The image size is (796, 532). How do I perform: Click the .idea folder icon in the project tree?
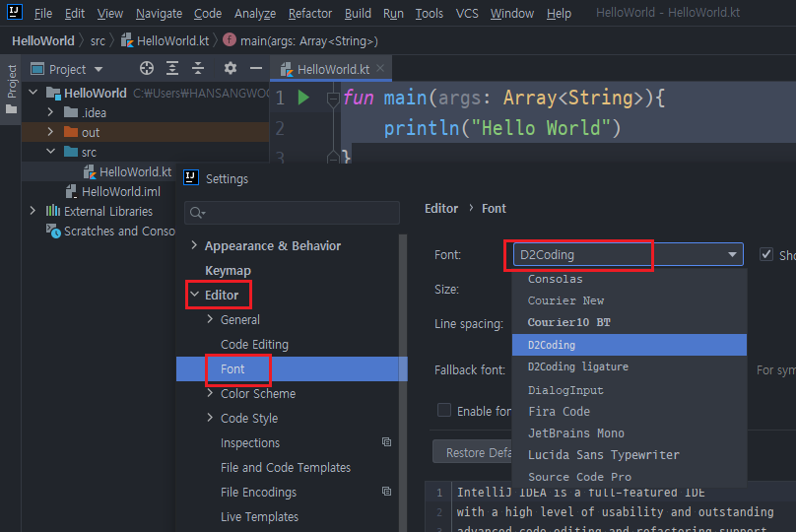pyautogui.click(x=71, y=112)
